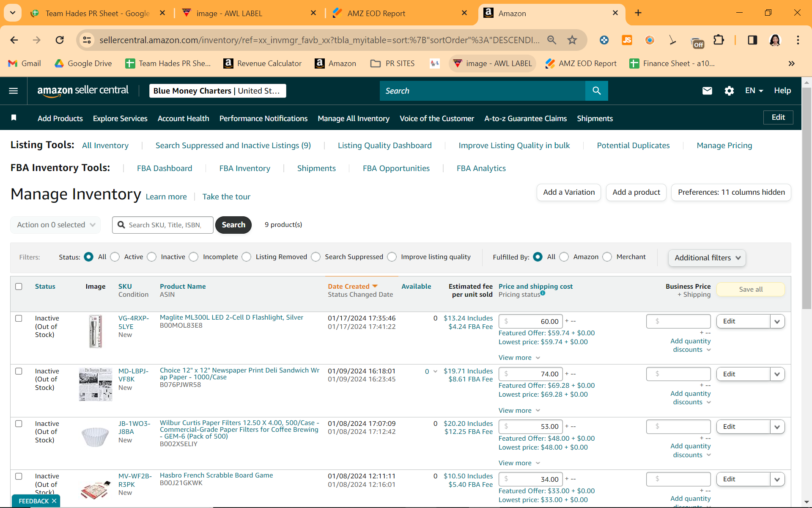Tick the select-all checkbox in table header

point(19,287)
